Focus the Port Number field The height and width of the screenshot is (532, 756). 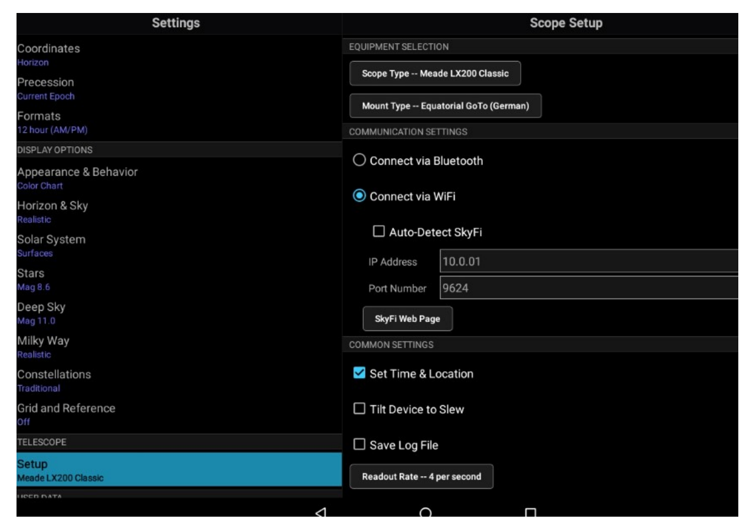click(x=589, y=289)
